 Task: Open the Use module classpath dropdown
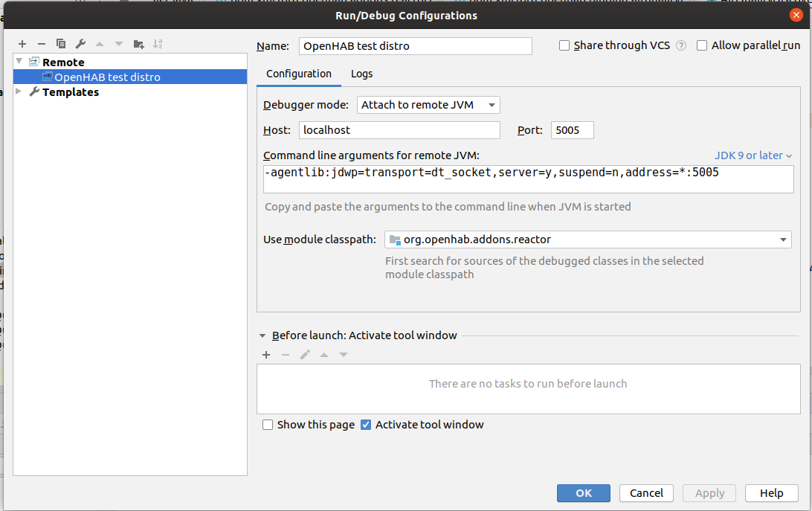[587, 240]
